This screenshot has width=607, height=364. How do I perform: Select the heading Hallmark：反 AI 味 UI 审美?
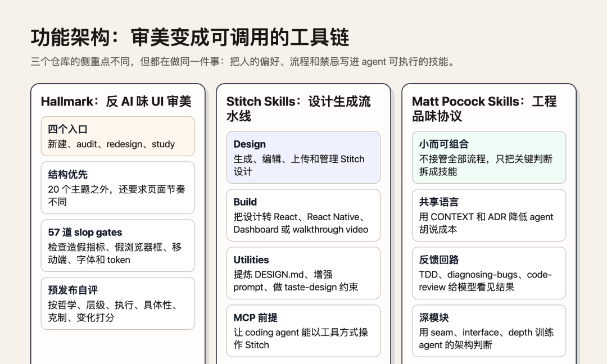[x=116, y=101]
